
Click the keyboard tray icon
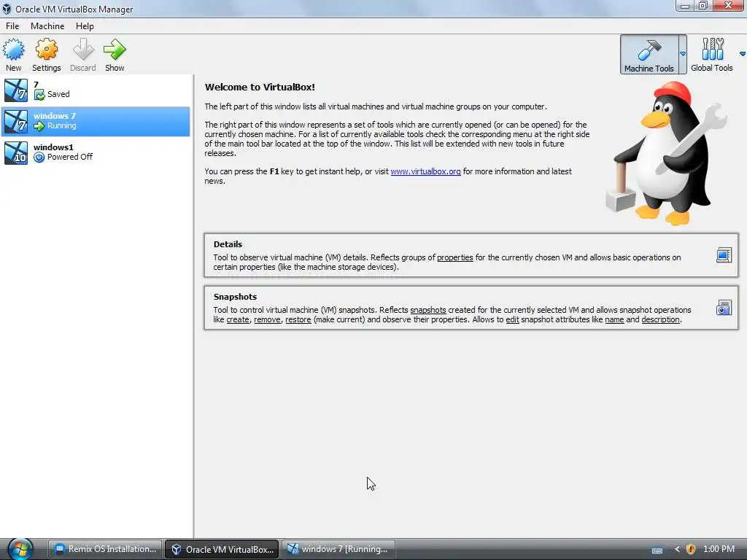[x=657, y=551]
